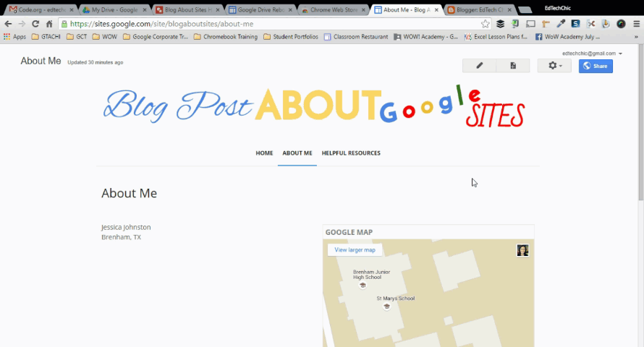644x347 pixels.
Task: Go back with the browser back arrow
Action: tap(8, 24)
